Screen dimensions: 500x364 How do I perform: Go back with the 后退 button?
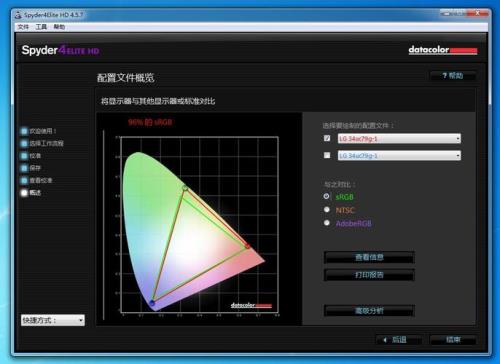tap(399, 340)
